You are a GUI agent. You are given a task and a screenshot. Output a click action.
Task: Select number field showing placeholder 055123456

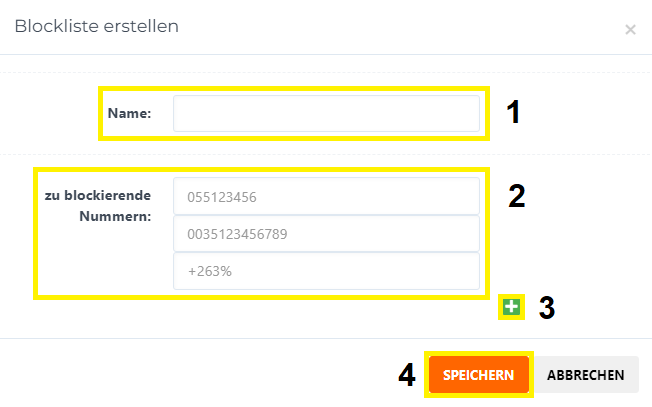click(326, 196)
